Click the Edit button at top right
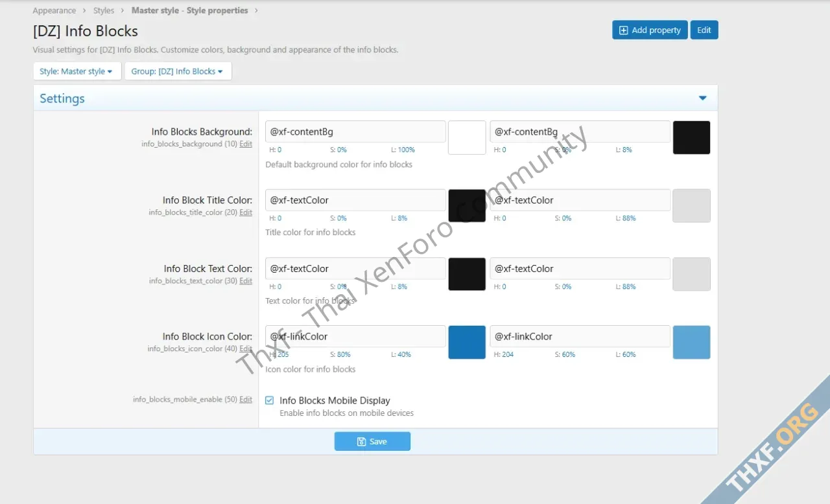The width and height of the screenshot is (830, 504). coord(704,30)
